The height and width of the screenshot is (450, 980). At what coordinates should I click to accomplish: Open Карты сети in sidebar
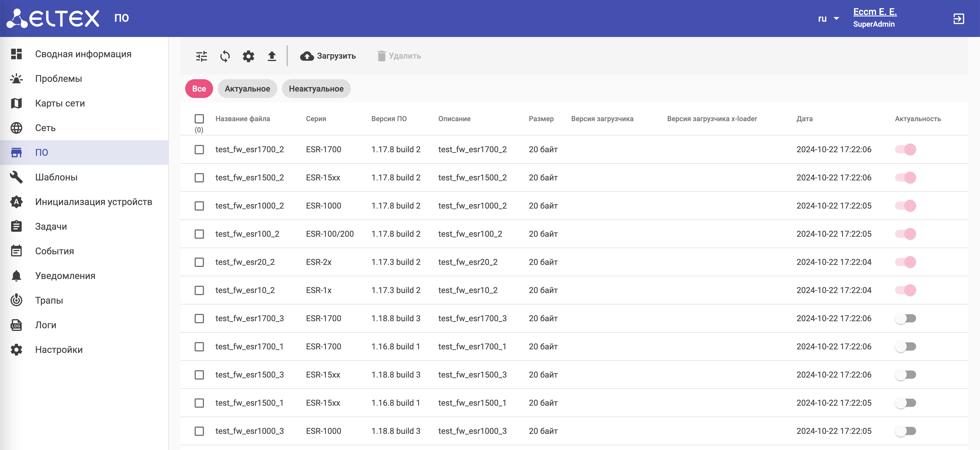click(x=60, y=103)
